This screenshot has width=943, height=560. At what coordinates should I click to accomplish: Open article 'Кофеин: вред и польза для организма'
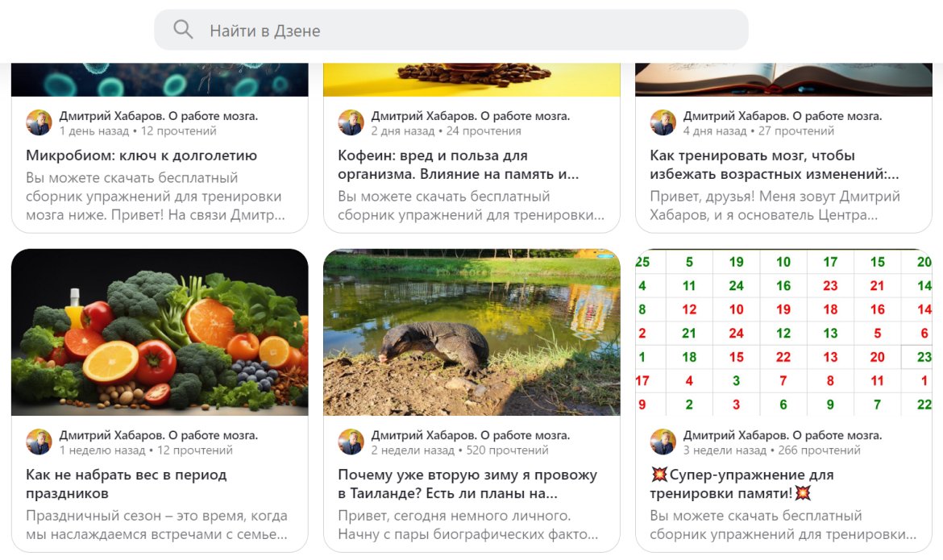(459, 165)
